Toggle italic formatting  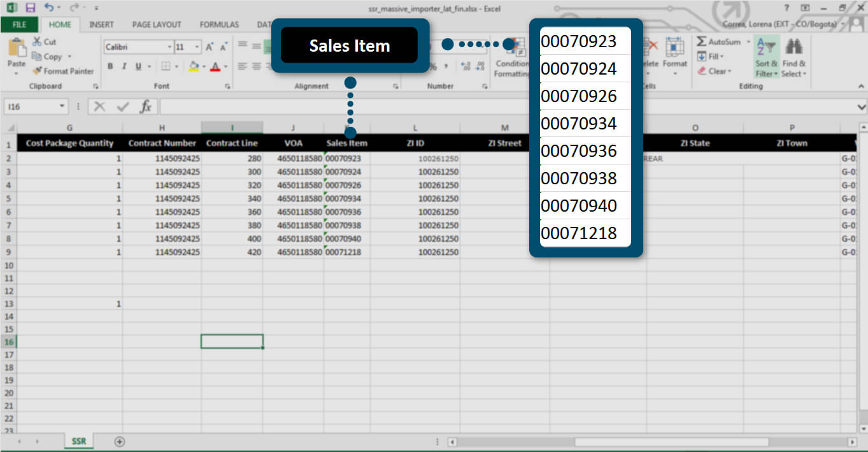(124, 66)
